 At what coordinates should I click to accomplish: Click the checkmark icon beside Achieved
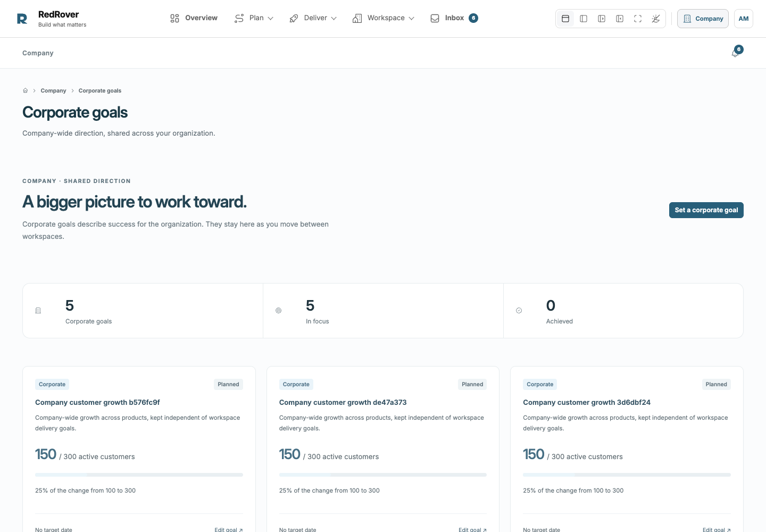tap(519, 311)
